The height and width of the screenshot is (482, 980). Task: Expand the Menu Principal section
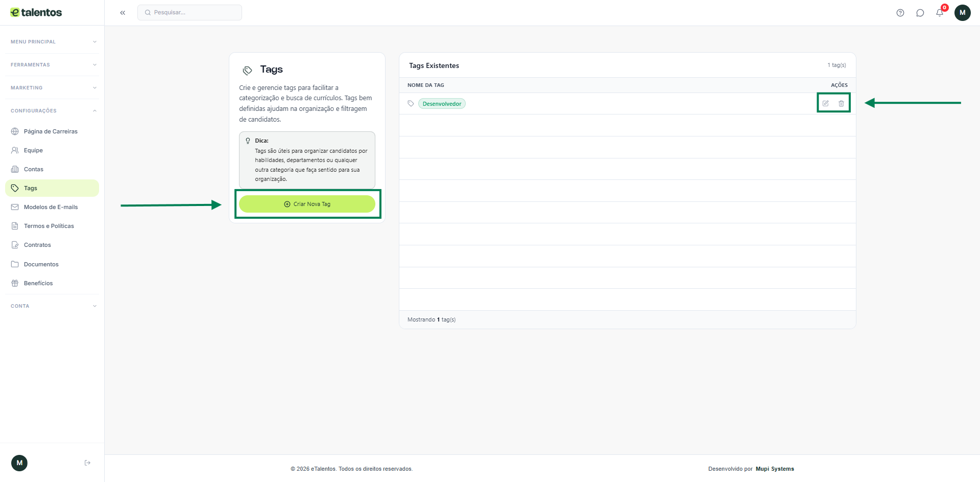pos(52,42)
